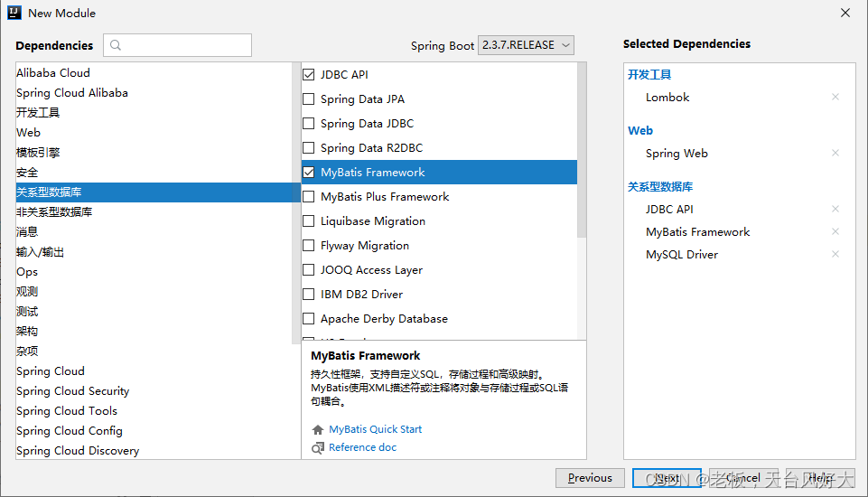
Task: Enable Spring Data JPA dependency
Action: [x=309, y=99]
